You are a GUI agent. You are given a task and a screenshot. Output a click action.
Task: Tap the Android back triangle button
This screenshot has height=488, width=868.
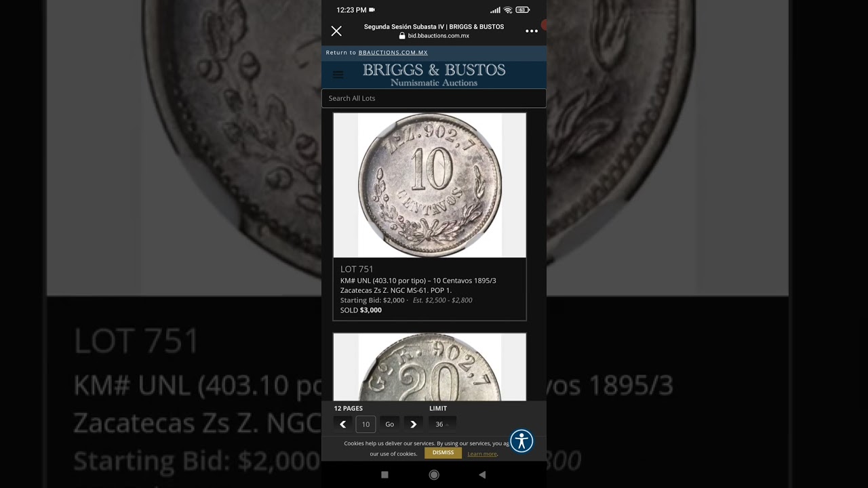tap(482, 475)
